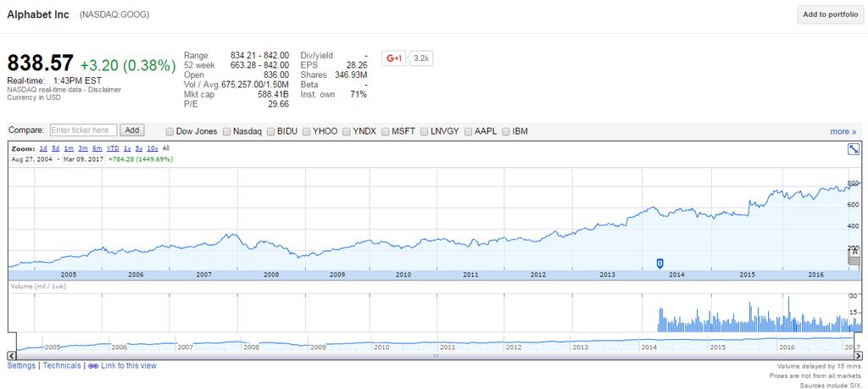Click the right scroll arrow under the chart
Image resolution: width=868 pixels, height=389 pixels.
[x=859, y=356]
